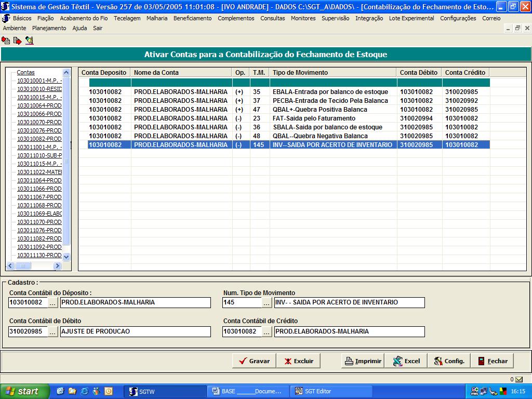The width and height of the screenshot is (532, 399).
Task: Click the mail envelope icon in status bar
Action: coord(519,379)
